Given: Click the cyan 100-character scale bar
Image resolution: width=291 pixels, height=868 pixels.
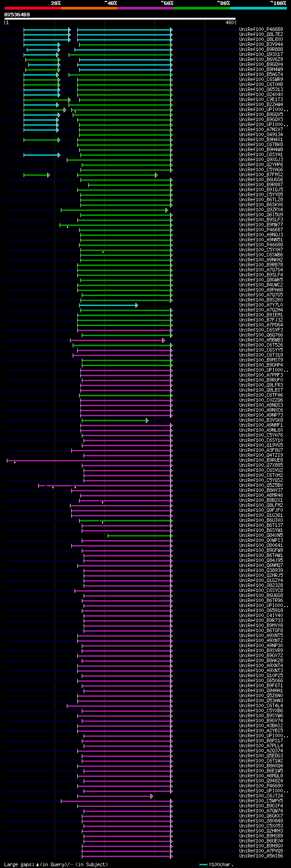Looking at the screenshot, I should tap(204, 864).
